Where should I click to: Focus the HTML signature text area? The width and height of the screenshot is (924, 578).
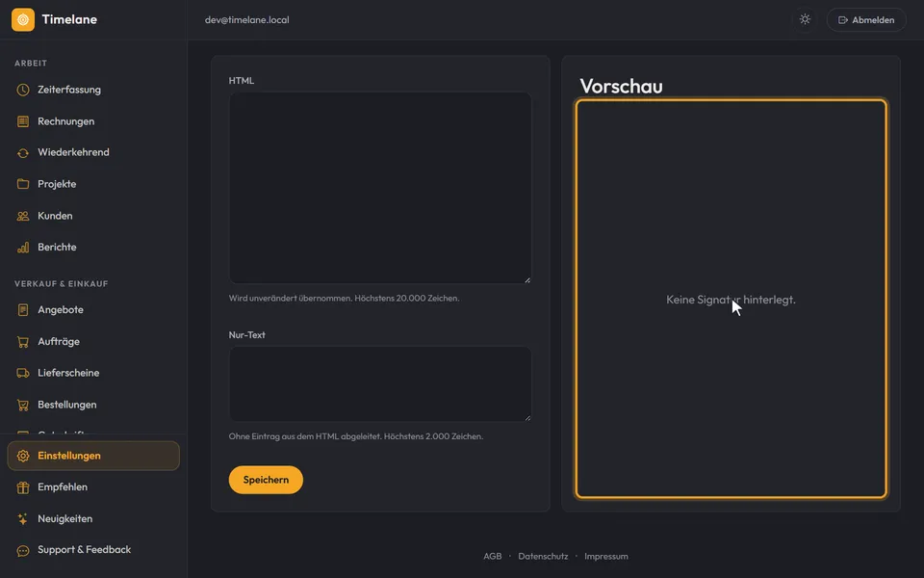click(x=380, y=188)
